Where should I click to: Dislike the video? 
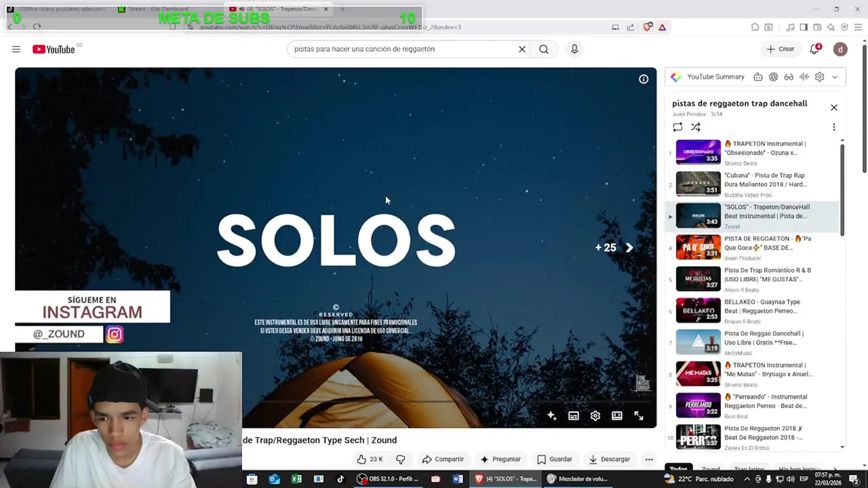(x=401, y=459)
